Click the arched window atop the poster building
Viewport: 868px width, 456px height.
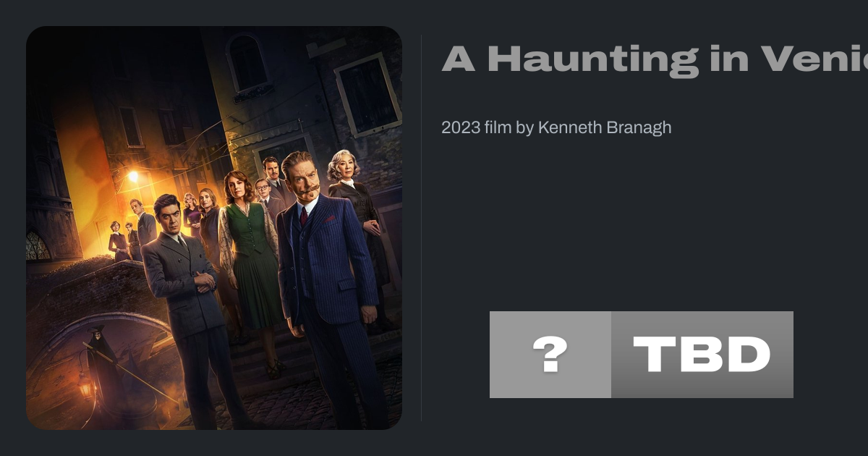click(248, 62)
